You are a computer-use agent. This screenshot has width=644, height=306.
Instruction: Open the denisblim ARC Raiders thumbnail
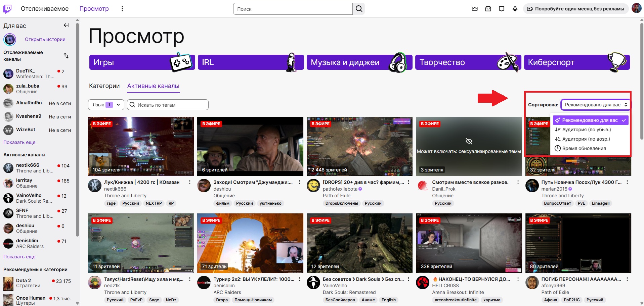(250, 243)
